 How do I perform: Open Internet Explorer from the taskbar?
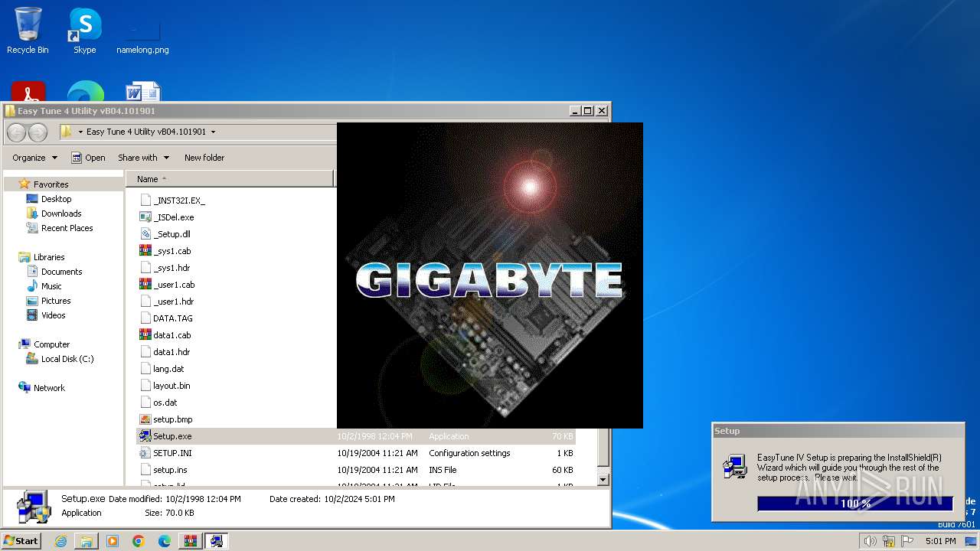coord(60,541)
